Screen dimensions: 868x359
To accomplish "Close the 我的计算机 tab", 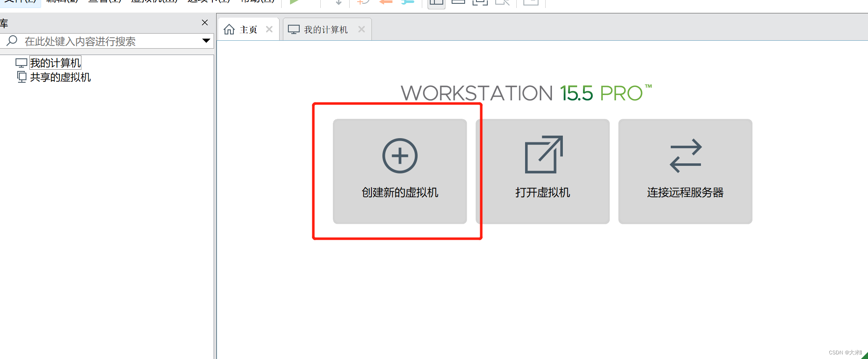I will click(361, 29).
